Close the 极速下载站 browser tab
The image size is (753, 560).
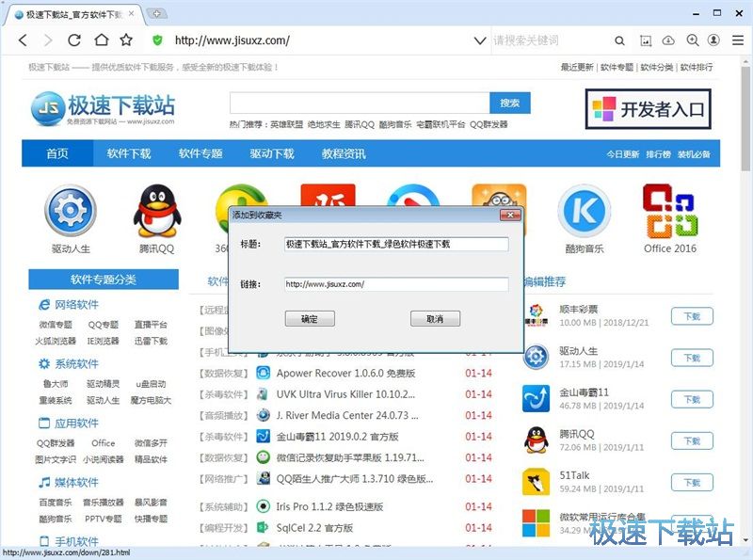click(x=131, y=14)
